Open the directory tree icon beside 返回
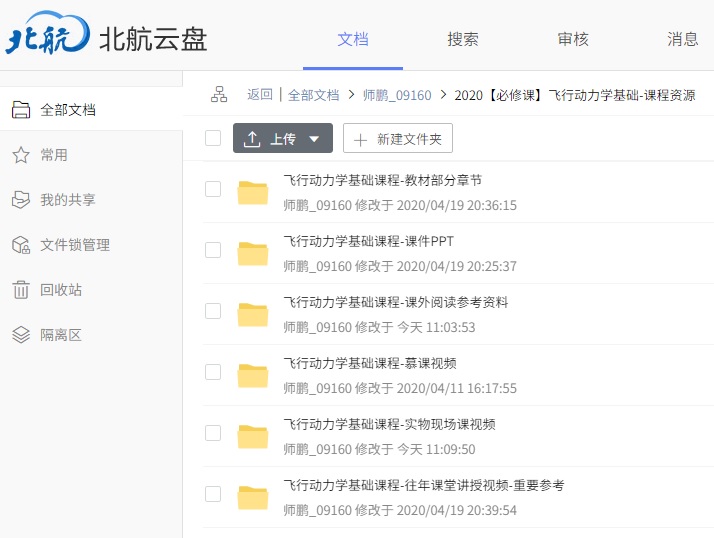Viewport: 714px width, 538px height. coord(219,95)
